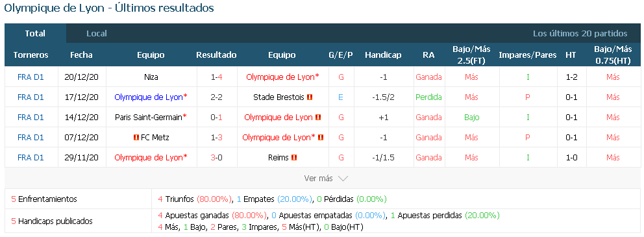Click the 2-2 result against Stade Brestois
This screenshot has height=237, width=644.
pos(216,97)
